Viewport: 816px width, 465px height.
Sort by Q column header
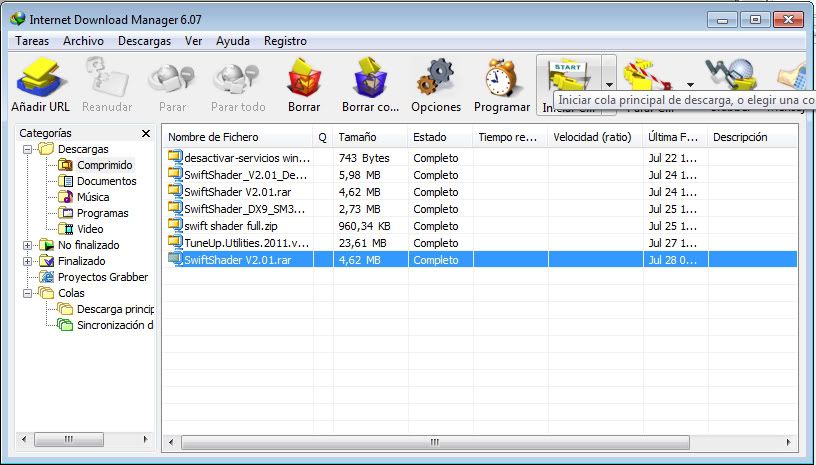323,137
